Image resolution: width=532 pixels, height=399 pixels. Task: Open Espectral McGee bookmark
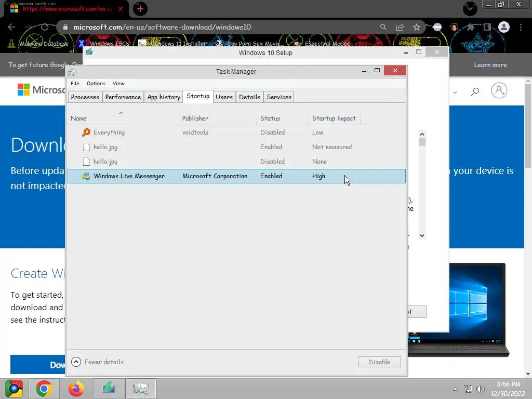pyautogui.click(x=322, y=44)
